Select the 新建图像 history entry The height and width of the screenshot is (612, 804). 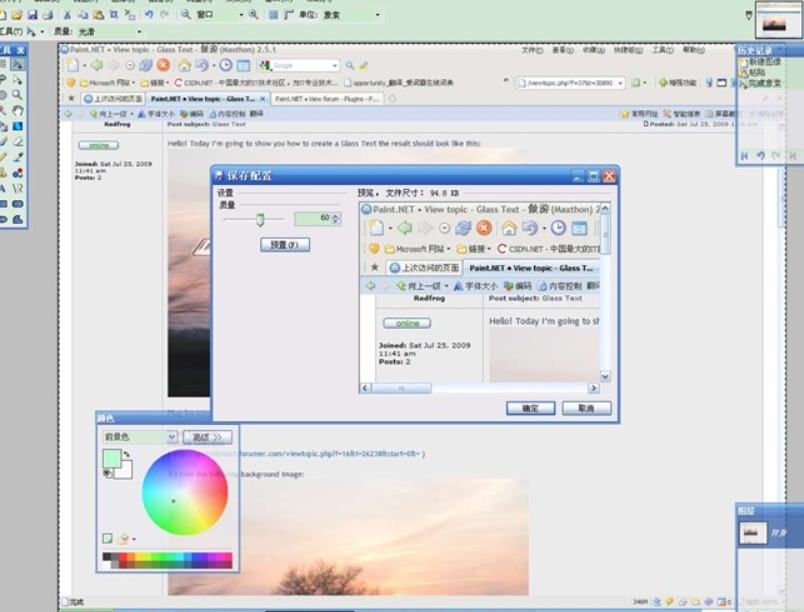pos(760,62)
